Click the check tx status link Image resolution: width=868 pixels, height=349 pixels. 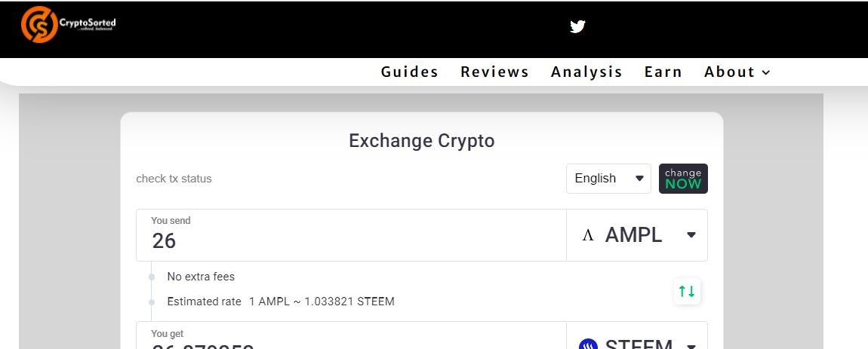(174, 179)
